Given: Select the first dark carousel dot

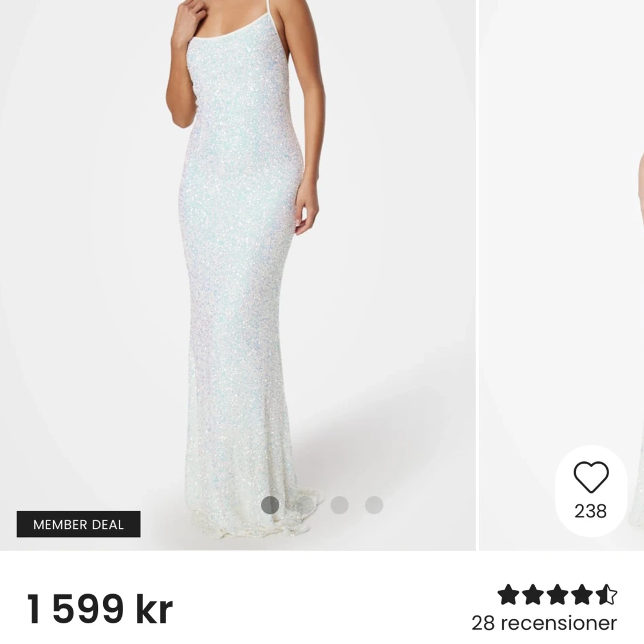Looking at the screenshot, I should tap(270, 505).
